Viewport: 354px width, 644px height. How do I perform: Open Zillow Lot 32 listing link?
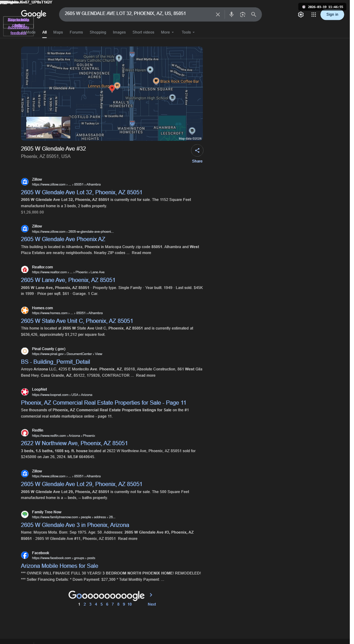tap(82, 192)
